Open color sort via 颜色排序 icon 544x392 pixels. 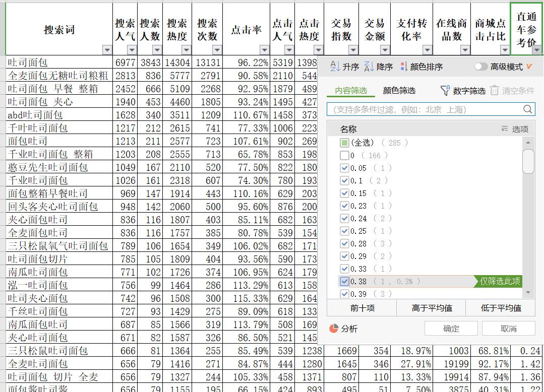point(403,66)
